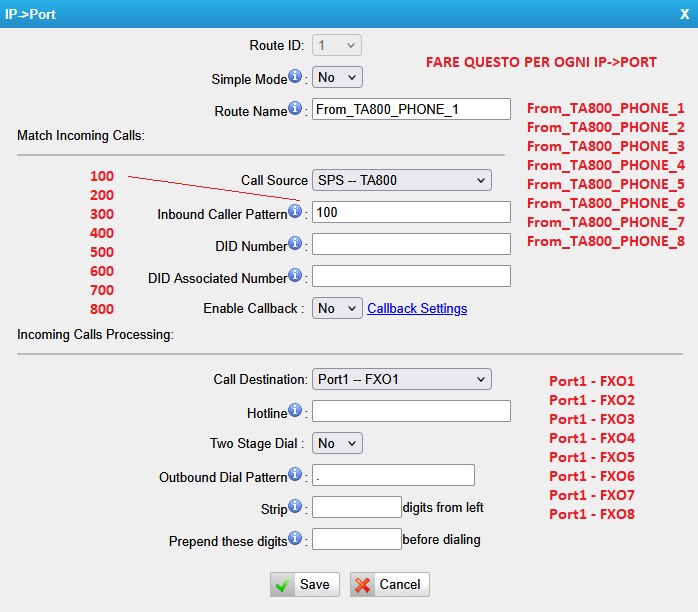Viewport: 698px width, 612px height.
Task: Click the Prepend these digits info icon
Action: 296,538
